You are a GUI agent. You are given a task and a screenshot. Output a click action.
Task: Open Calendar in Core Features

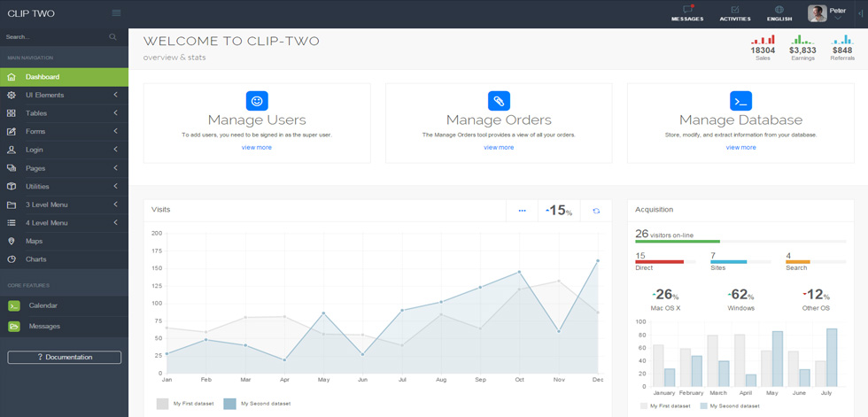click(x=64, y=305)
